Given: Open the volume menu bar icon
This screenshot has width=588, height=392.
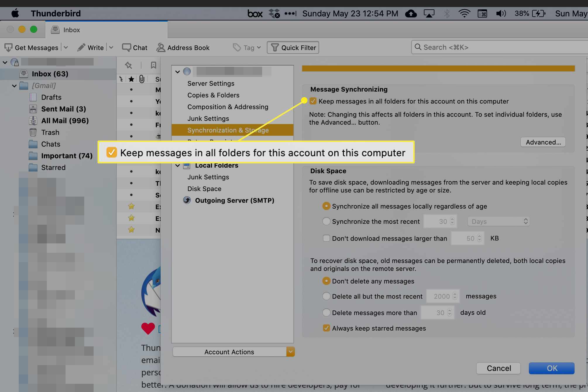Looking at the screenshot, I should pyautogui.click(x=501, y=13).
